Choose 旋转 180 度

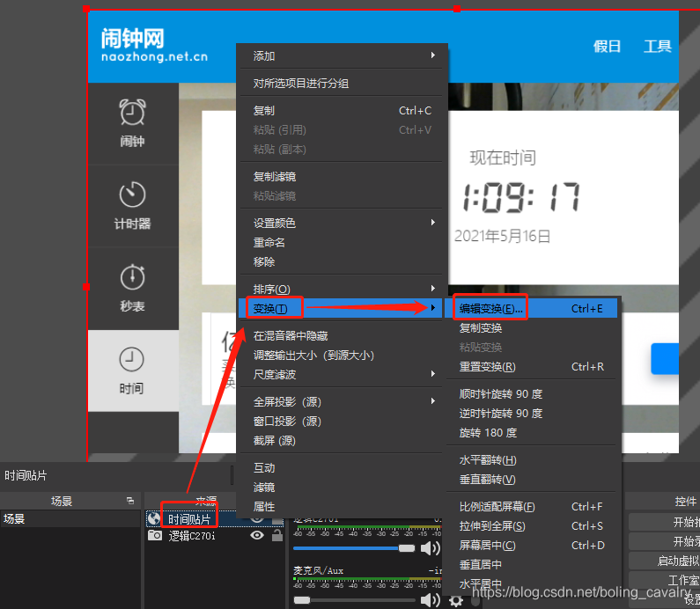pos(531,433)
